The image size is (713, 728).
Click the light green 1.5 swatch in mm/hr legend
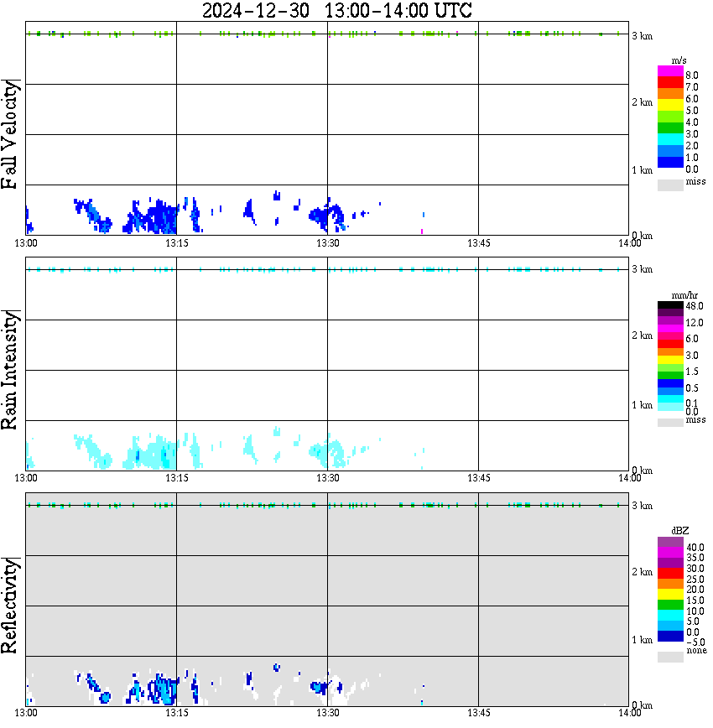tap(671, 367)
